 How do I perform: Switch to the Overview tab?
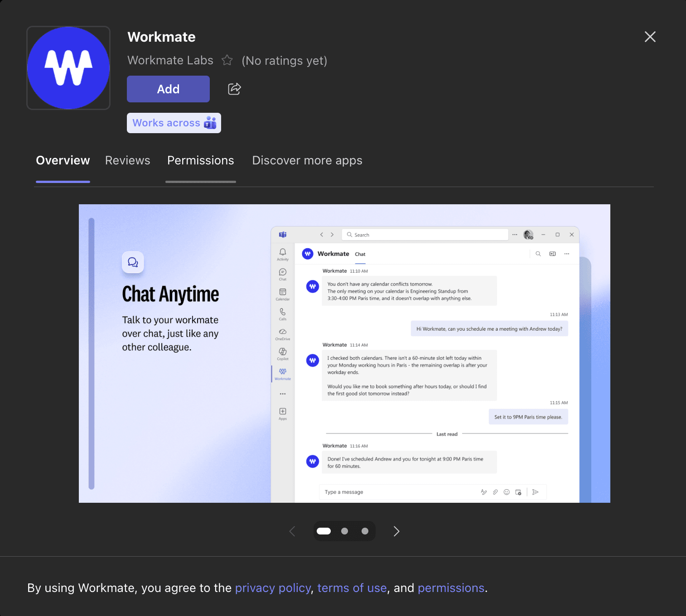point(63,160)
